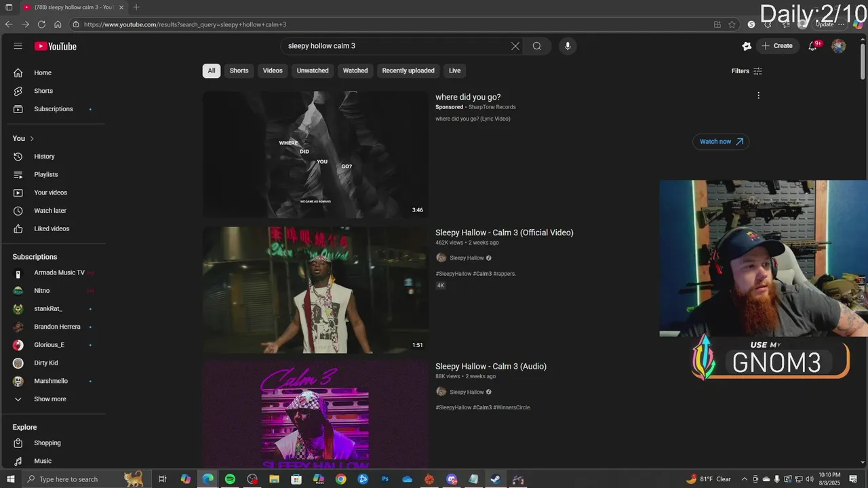Open Music under Explore
Screen dimensions: 868x488
pos(57,461)
